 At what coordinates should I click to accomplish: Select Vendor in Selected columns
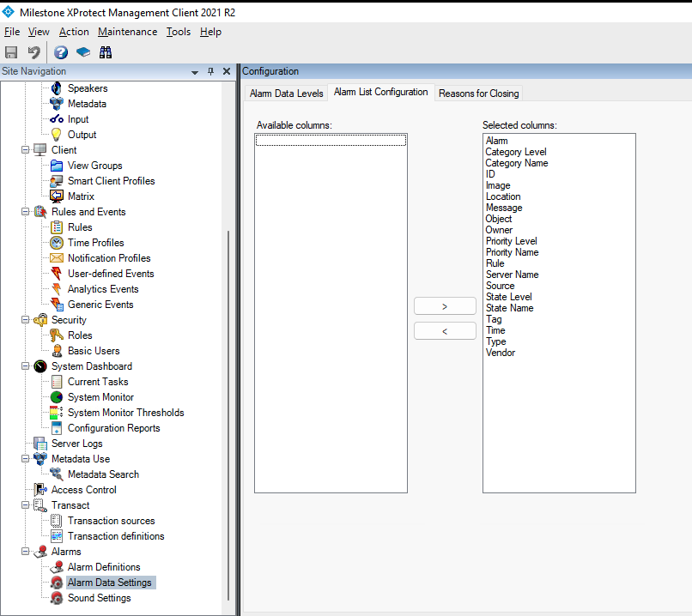(x=500, y=353)
